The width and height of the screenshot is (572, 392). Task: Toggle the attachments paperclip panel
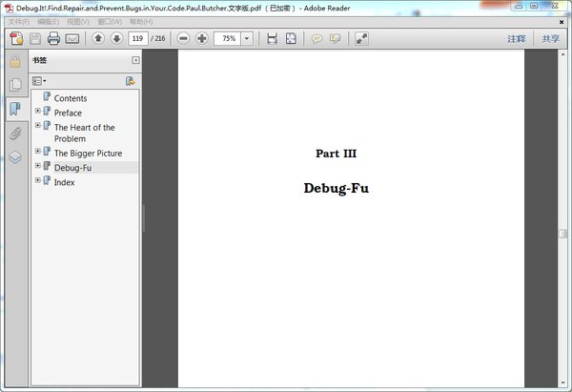15,134
